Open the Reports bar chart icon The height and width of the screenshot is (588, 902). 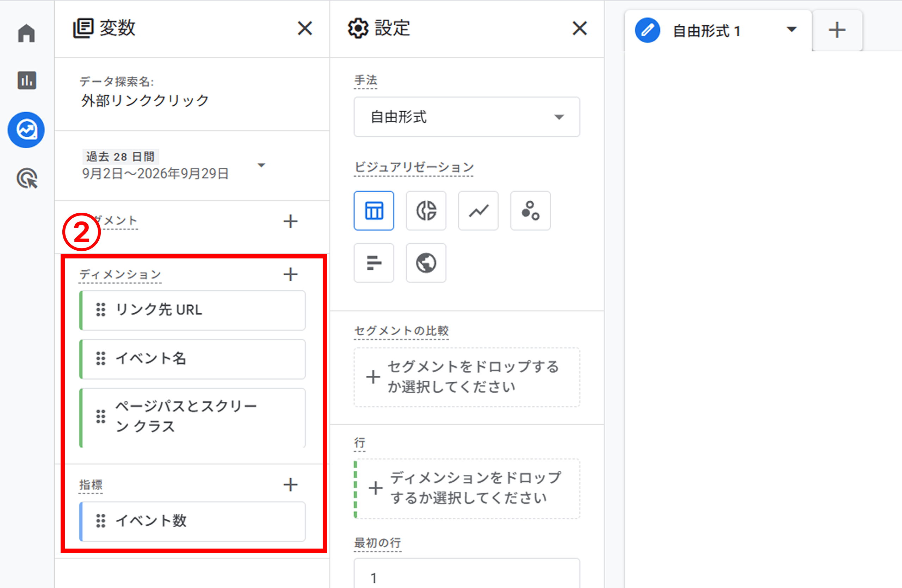26,80
